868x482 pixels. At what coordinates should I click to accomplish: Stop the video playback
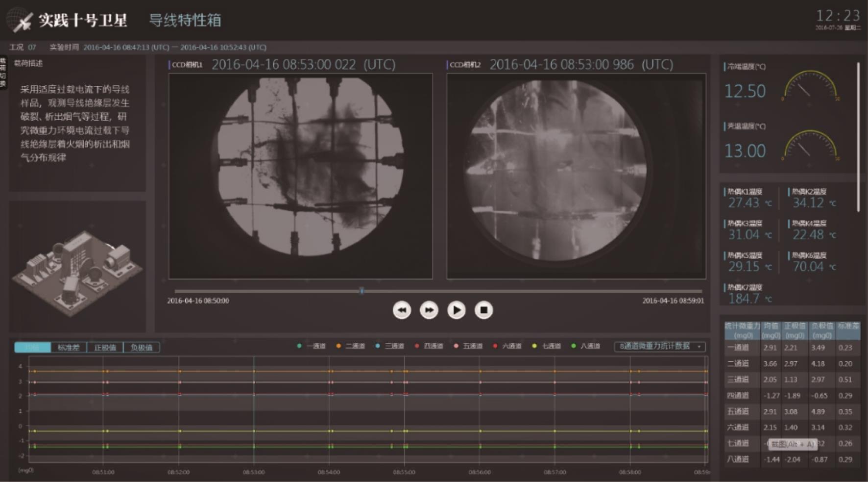(x=484, y=310)
